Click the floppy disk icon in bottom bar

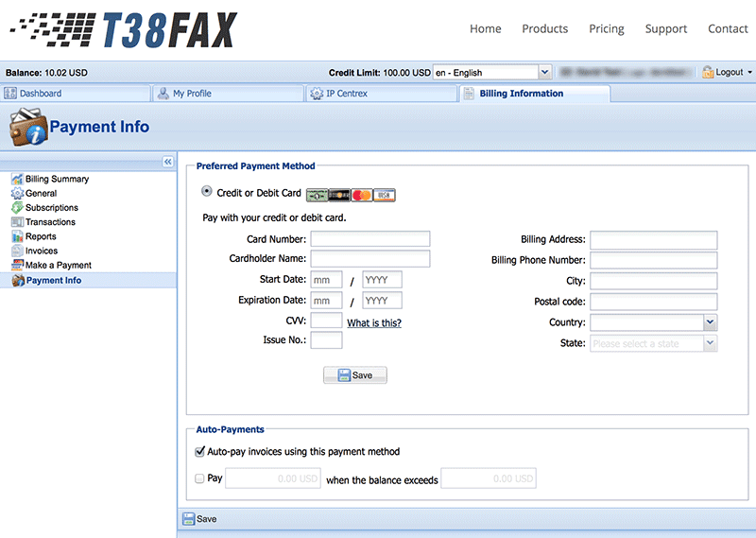point(188,519)
